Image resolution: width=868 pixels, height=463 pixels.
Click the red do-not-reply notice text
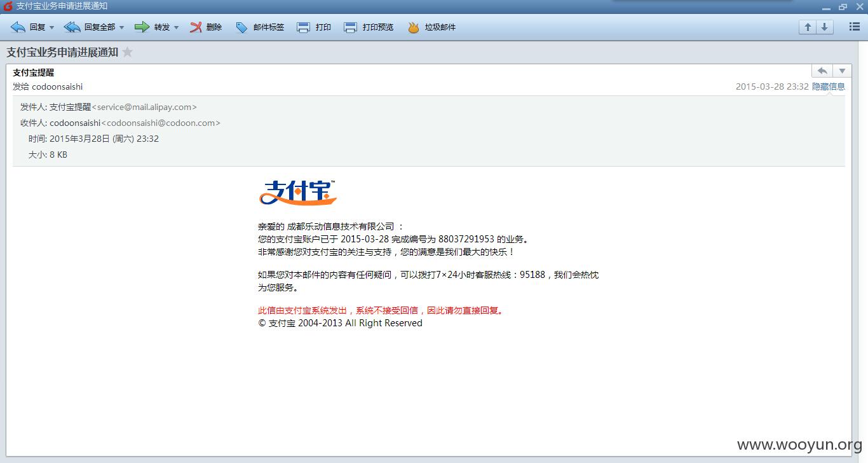point(383,310)
